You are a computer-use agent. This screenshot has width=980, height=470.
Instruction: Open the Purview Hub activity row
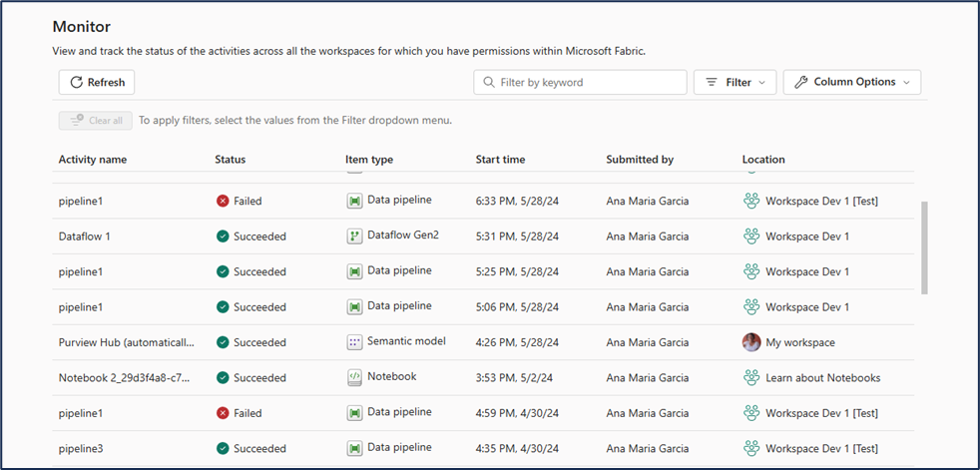pyautogui.click(x=127, y=342)
